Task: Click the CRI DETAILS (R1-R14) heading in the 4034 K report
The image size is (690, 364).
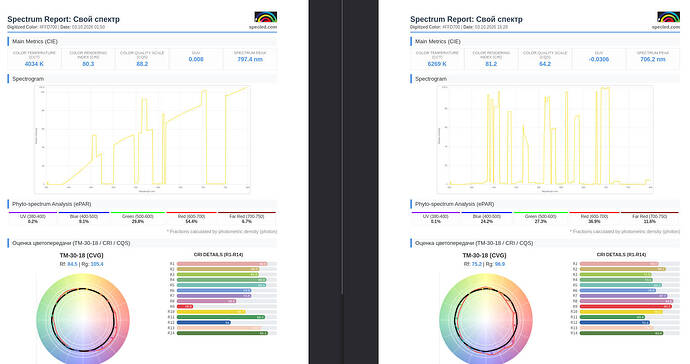Action: (219, 254)
